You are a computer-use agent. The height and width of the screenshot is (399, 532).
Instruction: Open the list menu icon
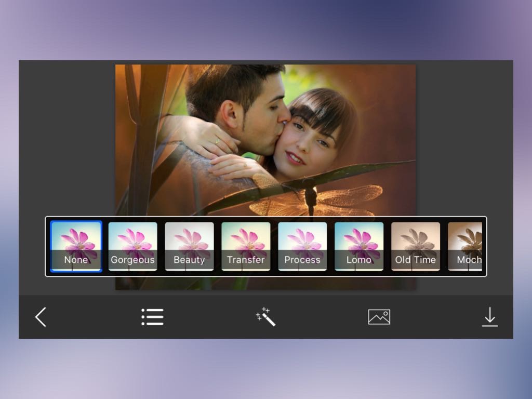[x=152, y=317]
